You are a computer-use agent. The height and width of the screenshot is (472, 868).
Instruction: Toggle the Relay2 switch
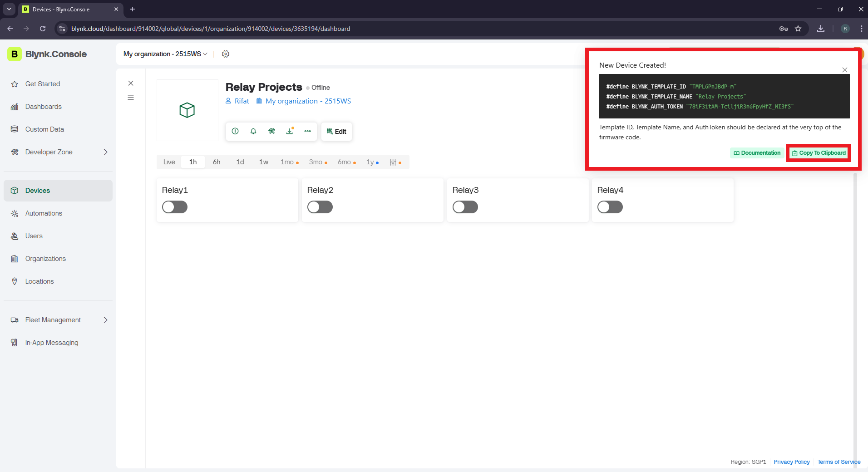(320, 207)
